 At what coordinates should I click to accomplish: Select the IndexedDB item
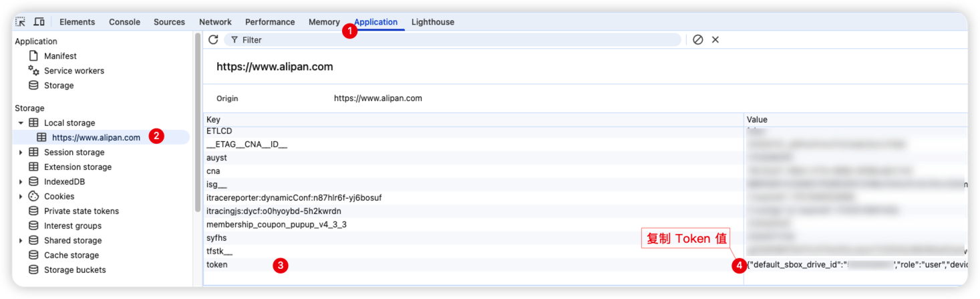coord(64,182)
